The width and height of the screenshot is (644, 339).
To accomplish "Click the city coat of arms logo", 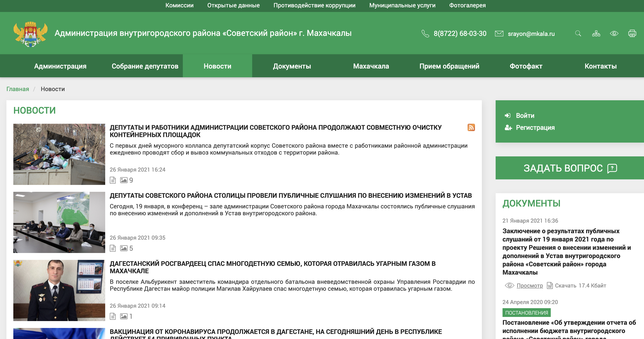I will tap(31, 34).
